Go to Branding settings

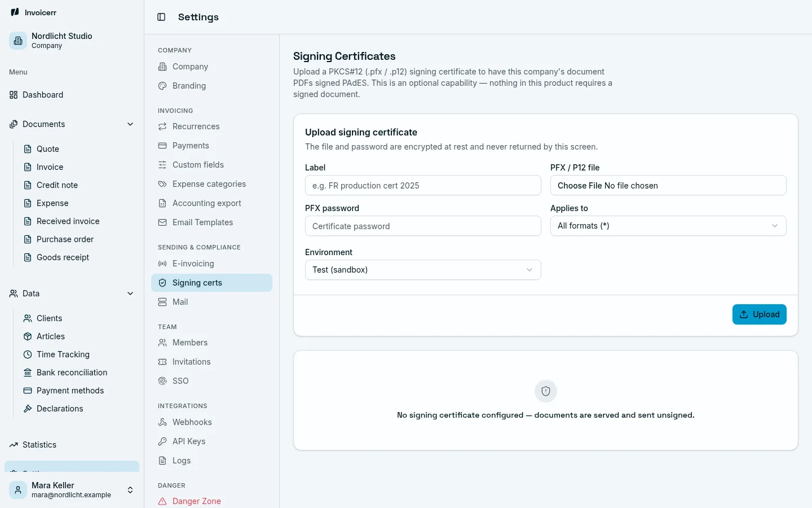coord(211,86)
